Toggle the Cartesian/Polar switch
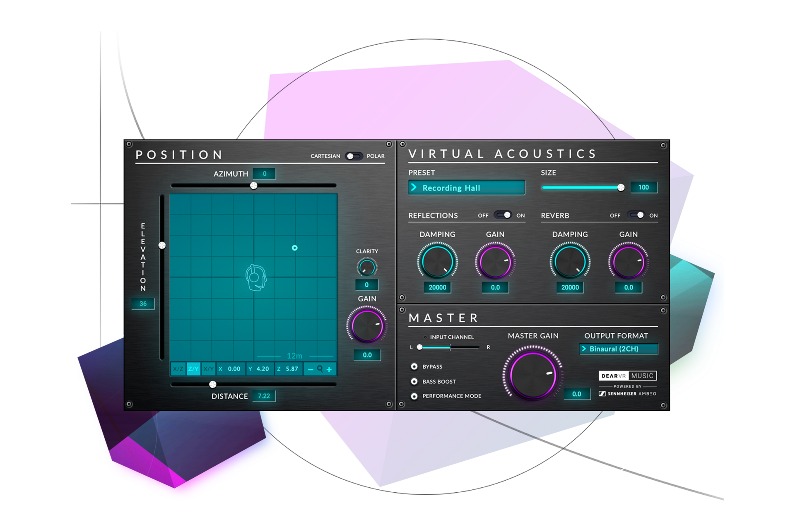Viewport: 795px width, 532px height. [x=354, y=156]
